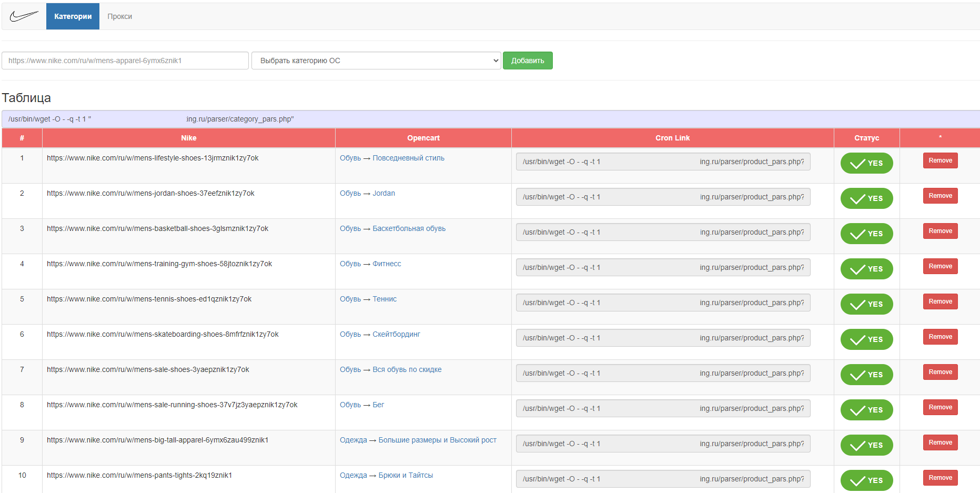Open the Баскетбольная обувь category link
980x493 pixels.
409,228
